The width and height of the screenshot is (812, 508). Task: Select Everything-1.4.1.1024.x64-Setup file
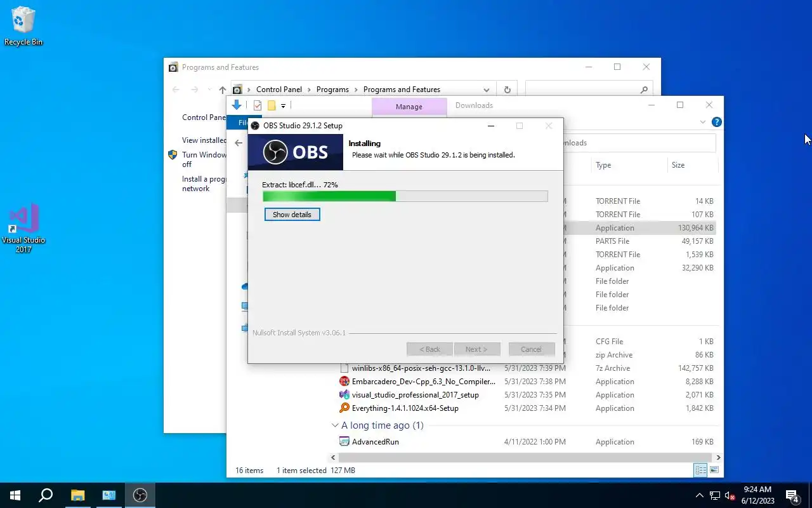click(x=405, y=408)
